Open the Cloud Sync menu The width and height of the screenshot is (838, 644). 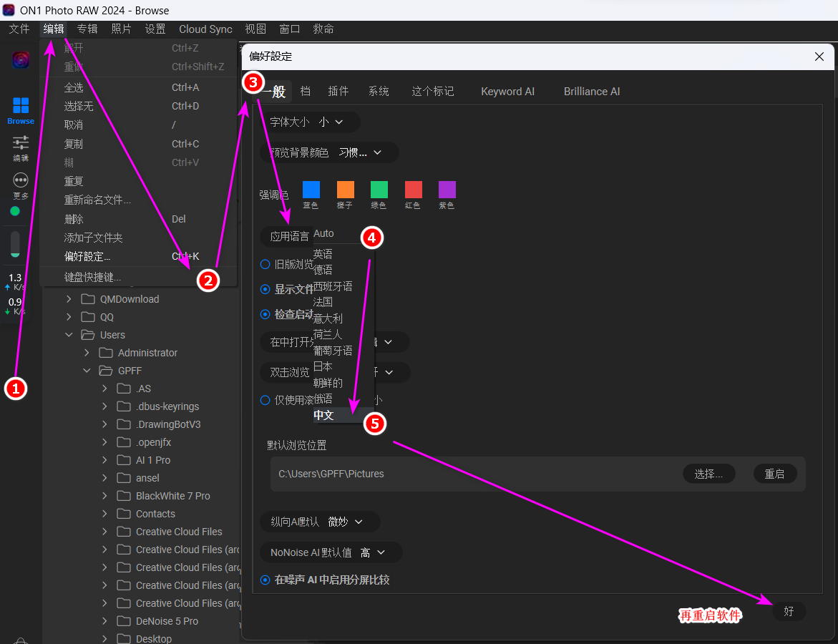(x=206, y=29)
